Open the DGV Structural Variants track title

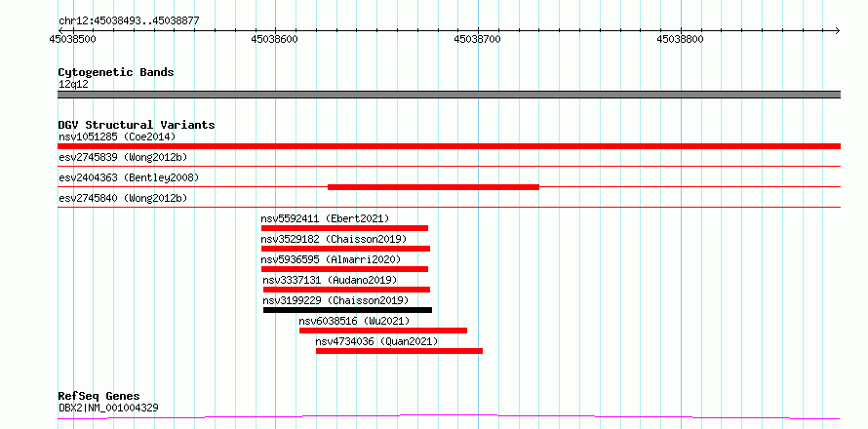(137, 125)
